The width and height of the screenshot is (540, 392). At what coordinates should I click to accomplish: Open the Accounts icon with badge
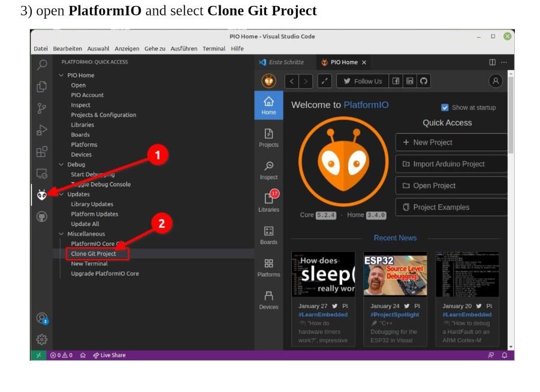coord(42,318)
